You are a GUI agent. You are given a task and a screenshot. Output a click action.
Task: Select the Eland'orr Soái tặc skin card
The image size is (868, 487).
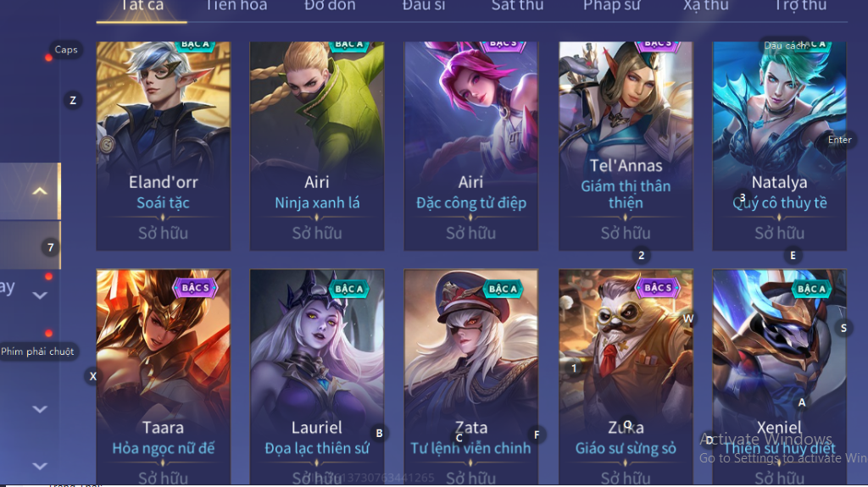163,146
